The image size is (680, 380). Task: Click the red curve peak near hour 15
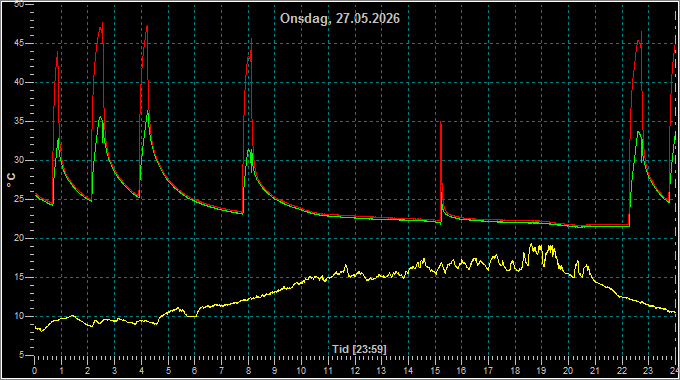click(x=441, y=123)
